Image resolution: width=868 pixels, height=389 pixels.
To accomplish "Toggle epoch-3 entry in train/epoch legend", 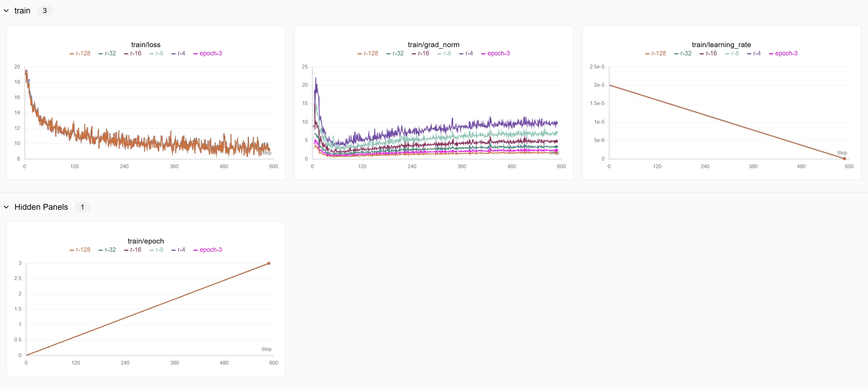I will tap(210, 250).
